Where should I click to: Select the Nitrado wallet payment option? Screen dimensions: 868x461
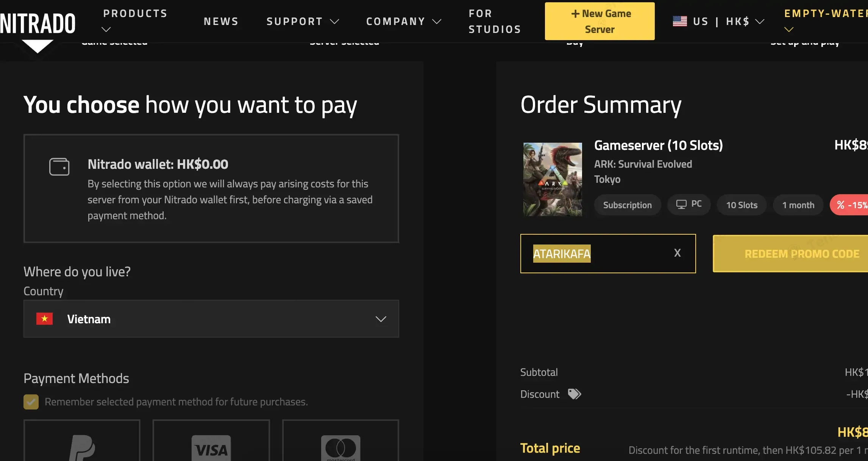(211, 188)
